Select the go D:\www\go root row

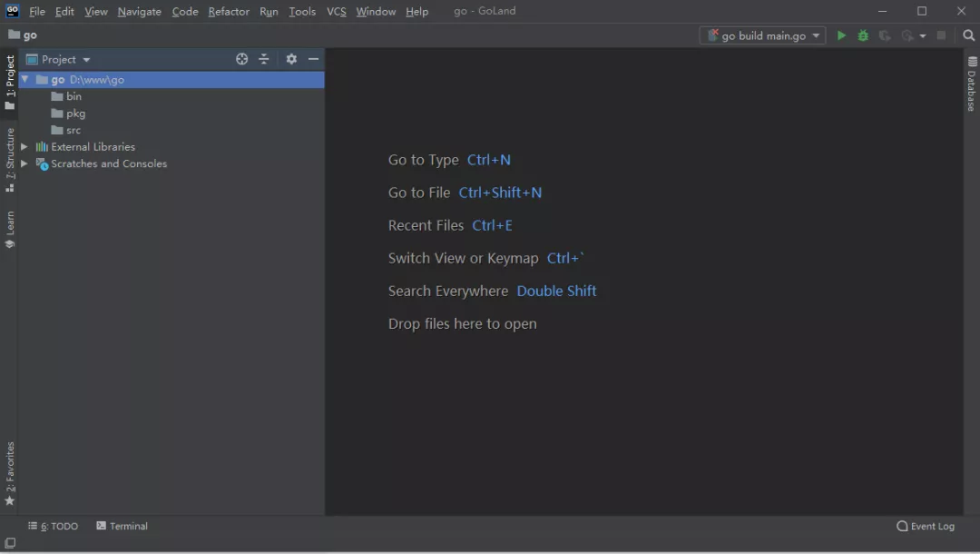click(171, 79)
